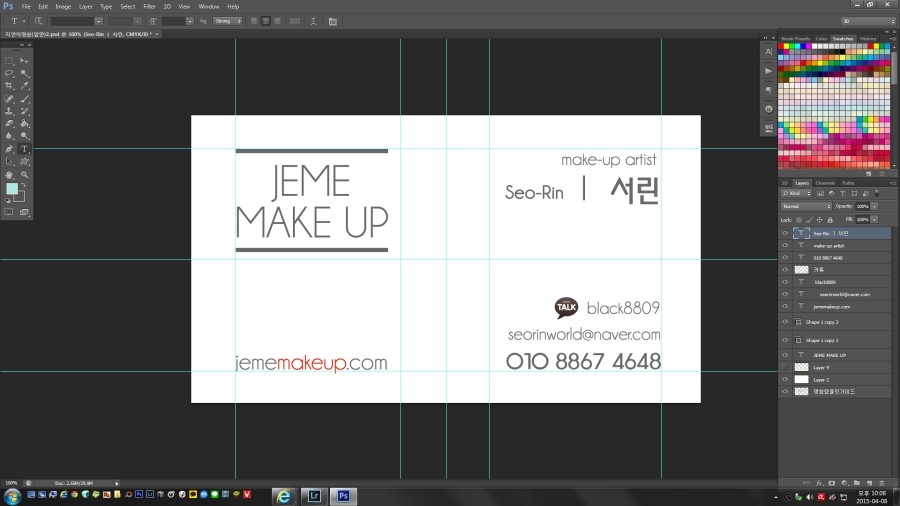
Task: Open the Image menu
Action: 63,6
